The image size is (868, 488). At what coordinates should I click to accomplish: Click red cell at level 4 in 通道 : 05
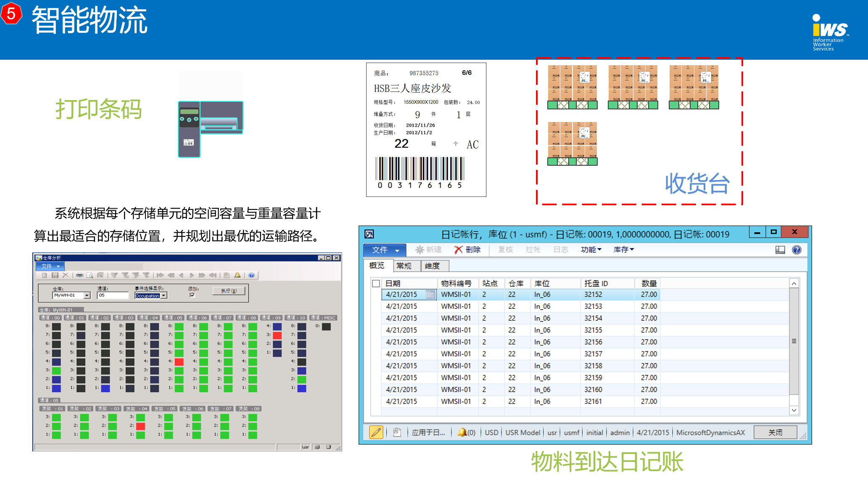(x=179, y=362)
